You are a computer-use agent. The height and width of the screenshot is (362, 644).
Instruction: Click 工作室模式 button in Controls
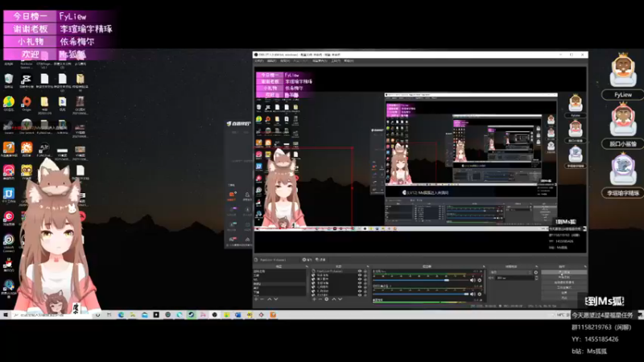564,287
